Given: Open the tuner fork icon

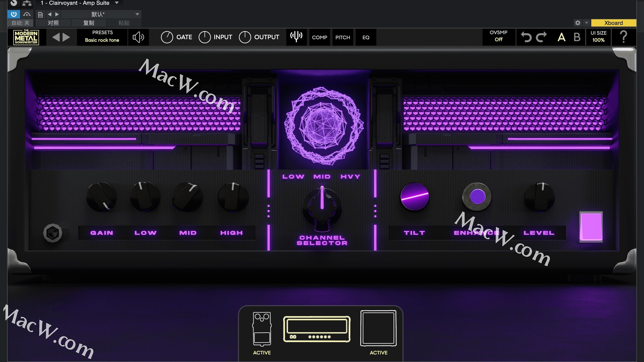Looking at the screenshot, I should [296, 37].
